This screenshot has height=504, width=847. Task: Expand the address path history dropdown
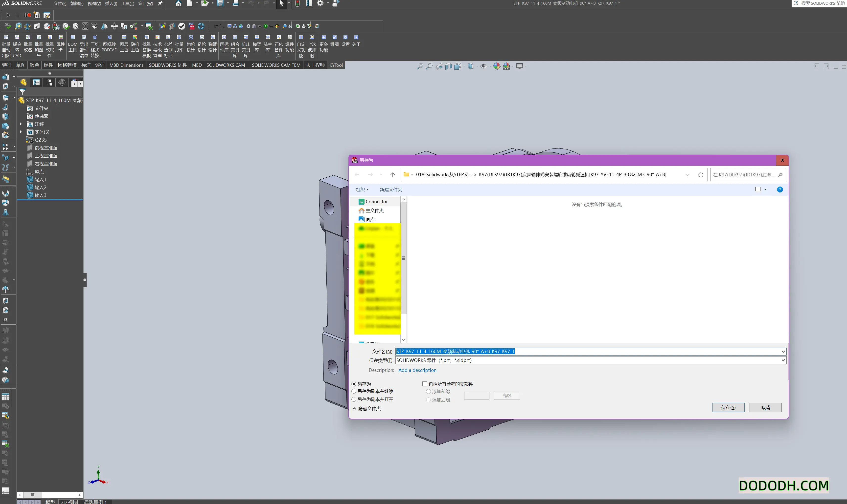click(687, 175)
